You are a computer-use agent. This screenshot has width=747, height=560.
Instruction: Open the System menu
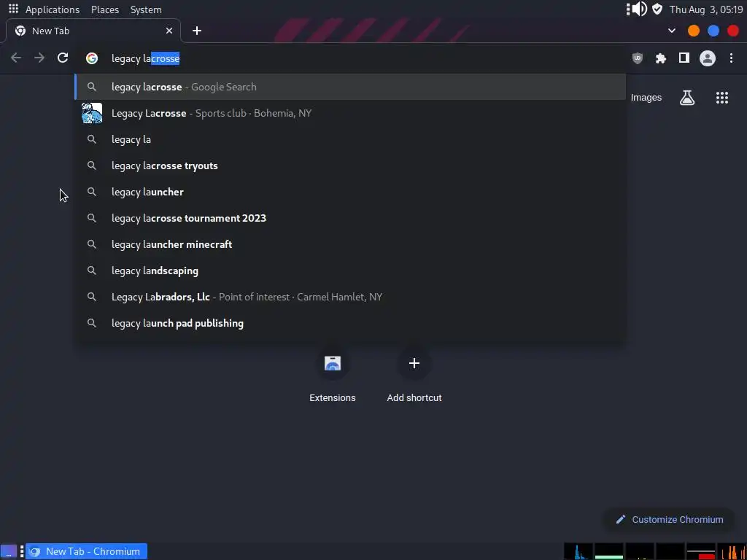click(146, 9)
